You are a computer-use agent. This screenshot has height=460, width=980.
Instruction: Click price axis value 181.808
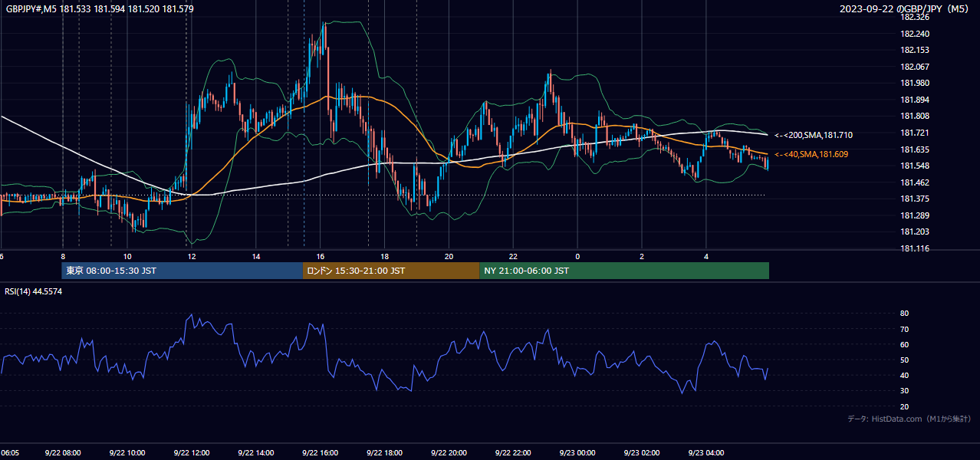point(915,117)
